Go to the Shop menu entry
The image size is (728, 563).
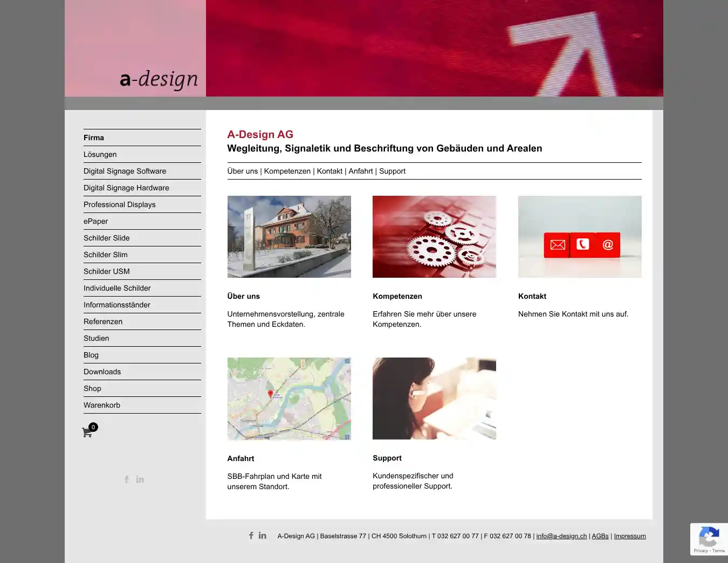click(92, 388)
